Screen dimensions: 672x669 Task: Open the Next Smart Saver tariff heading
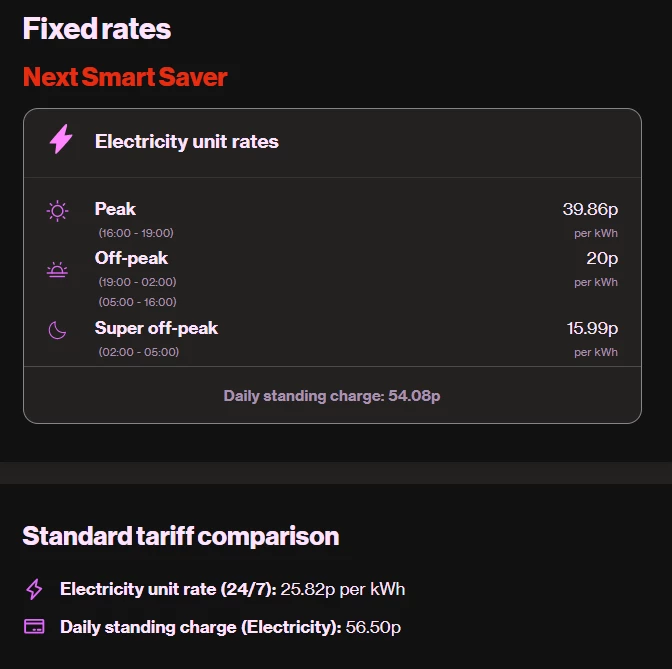[x=125, y=77]
